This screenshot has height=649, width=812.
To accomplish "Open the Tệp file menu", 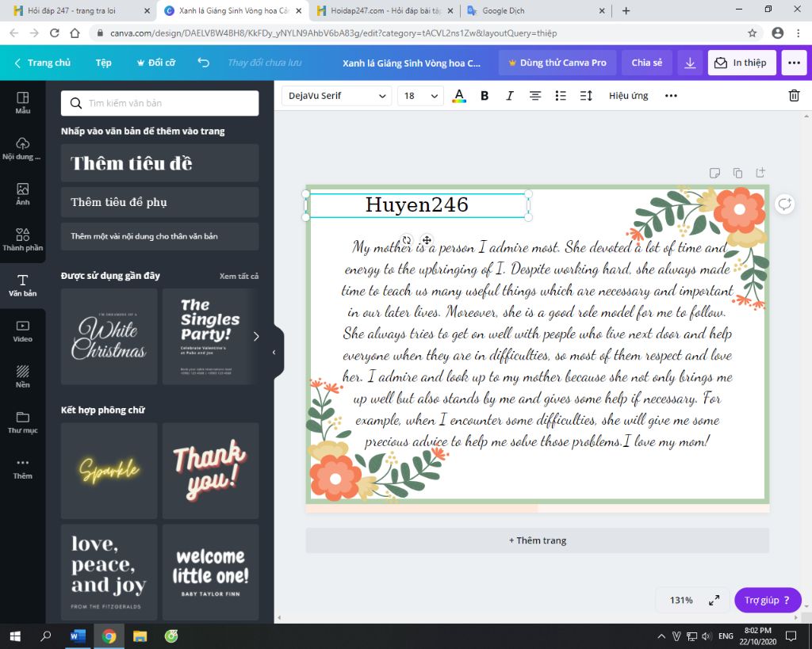I will [104, 63].
